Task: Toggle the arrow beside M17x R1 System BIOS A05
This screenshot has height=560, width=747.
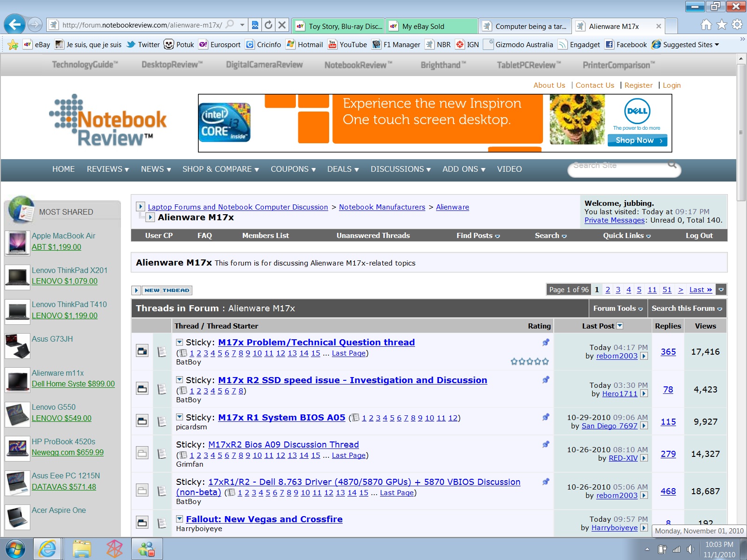Action: [x=179, y=417]
